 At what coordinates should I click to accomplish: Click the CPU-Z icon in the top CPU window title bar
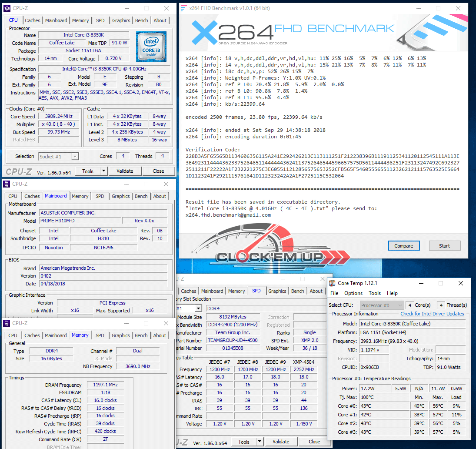(x=7, y=8)
